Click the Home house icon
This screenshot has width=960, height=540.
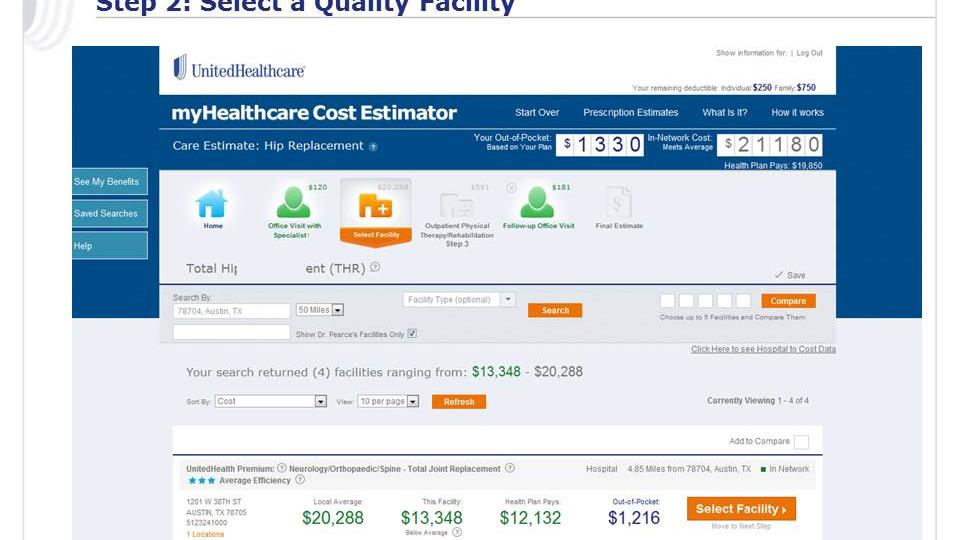(x=212, y=204)
